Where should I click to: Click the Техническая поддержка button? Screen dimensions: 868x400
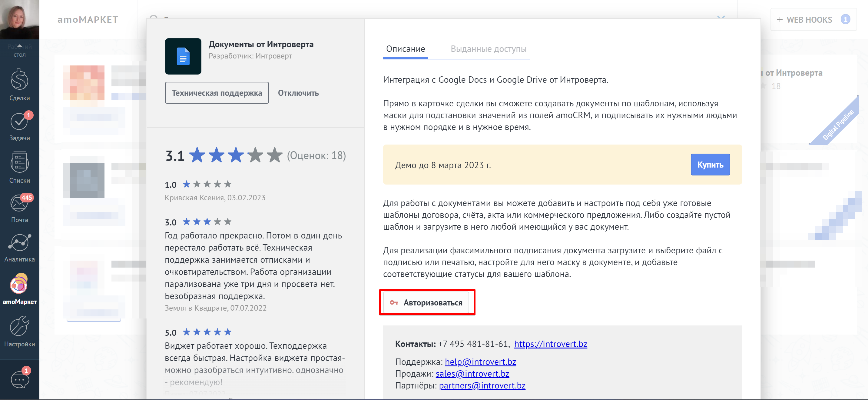click(217, 93)
